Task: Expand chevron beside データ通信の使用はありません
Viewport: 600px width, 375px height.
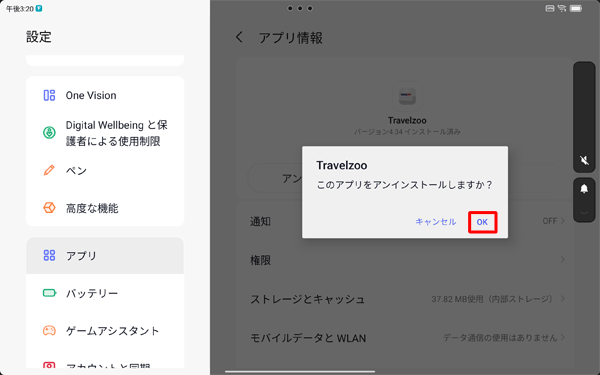Action: click(563, 338)
